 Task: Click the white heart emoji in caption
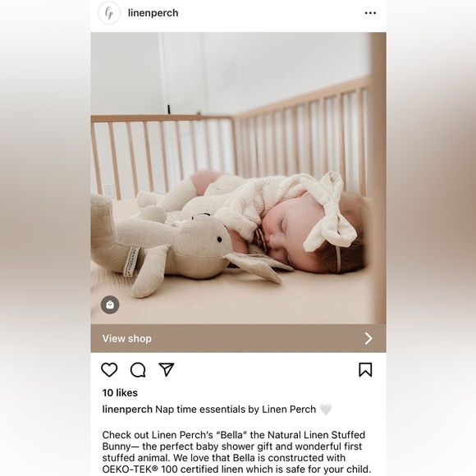point(326,409)
